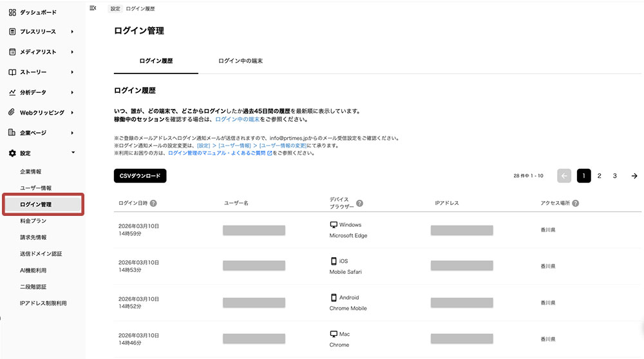Click the Dashboard grid icon in sidebar
The width and height of the screenshot is (644, 359).
[12, 12]
